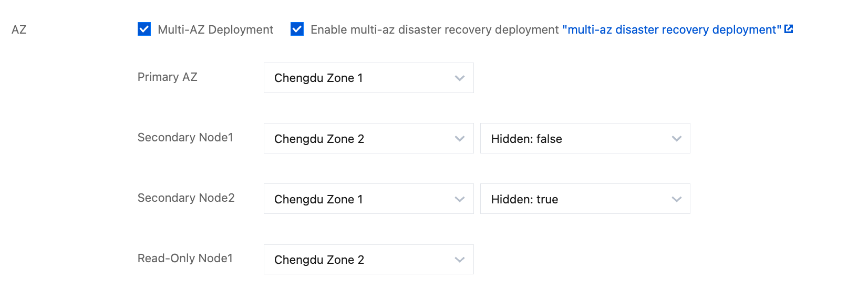Open the Hidden: false dropdown for Secondary Node1
The width and height of the screenshot is (868, 288).
pos(585,138)
